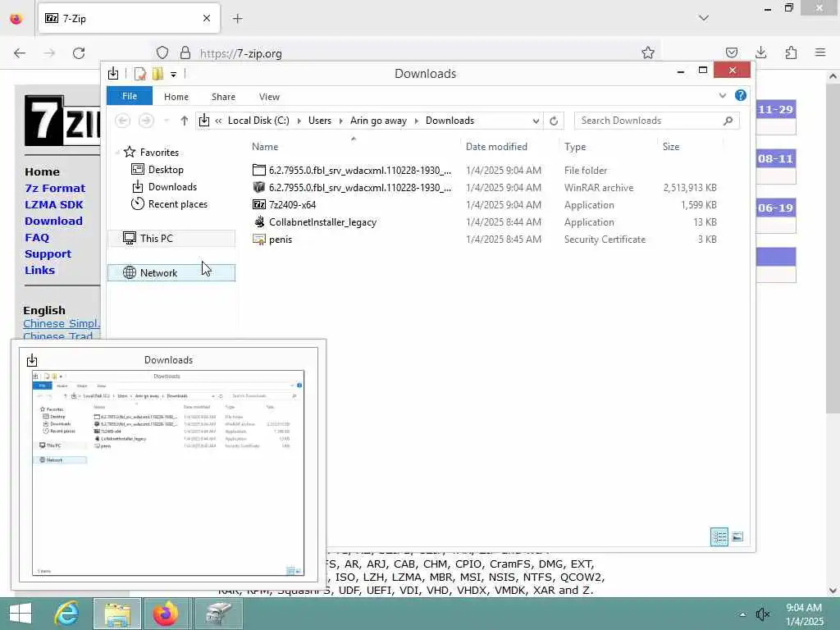Open the Save to Pocket icon
The height and width of the screenshot is (630, 840).
(731, 52)
